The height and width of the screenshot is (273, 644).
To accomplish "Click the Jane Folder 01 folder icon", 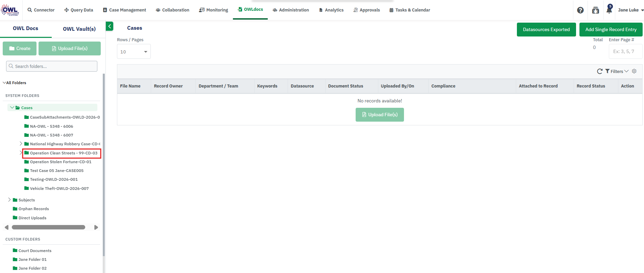I will [x=15, y=259].
